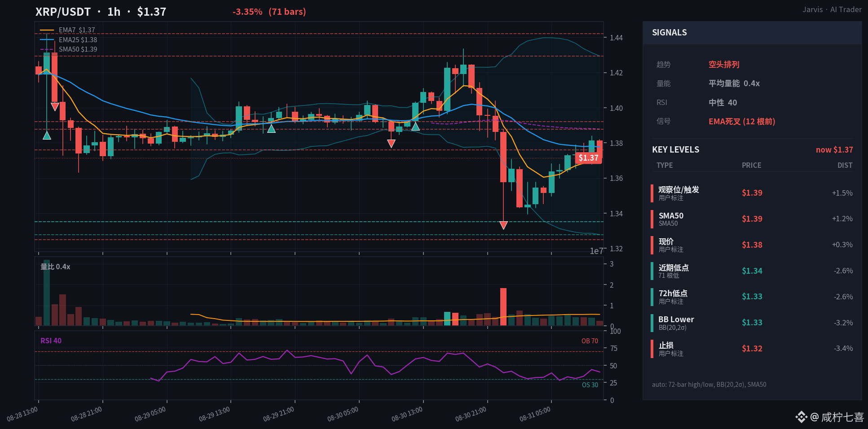This screenshot has width=868, height=429.
Task: Select the green up-triangle marker under the first 08-28 candle
Action: click(x=47, y=135)
